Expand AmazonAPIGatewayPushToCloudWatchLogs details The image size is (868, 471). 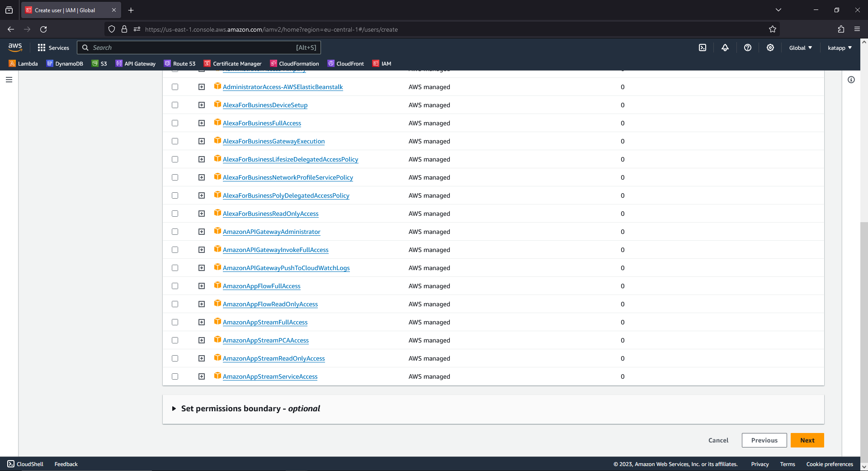[x=202, y=268]
